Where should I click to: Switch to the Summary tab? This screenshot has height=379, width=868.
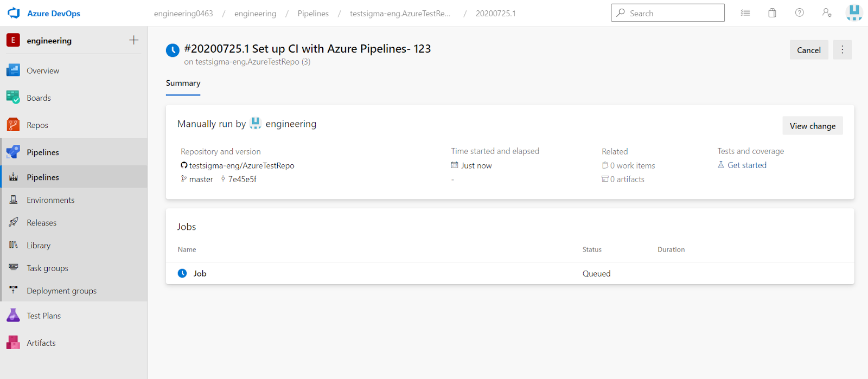(183, 83)
